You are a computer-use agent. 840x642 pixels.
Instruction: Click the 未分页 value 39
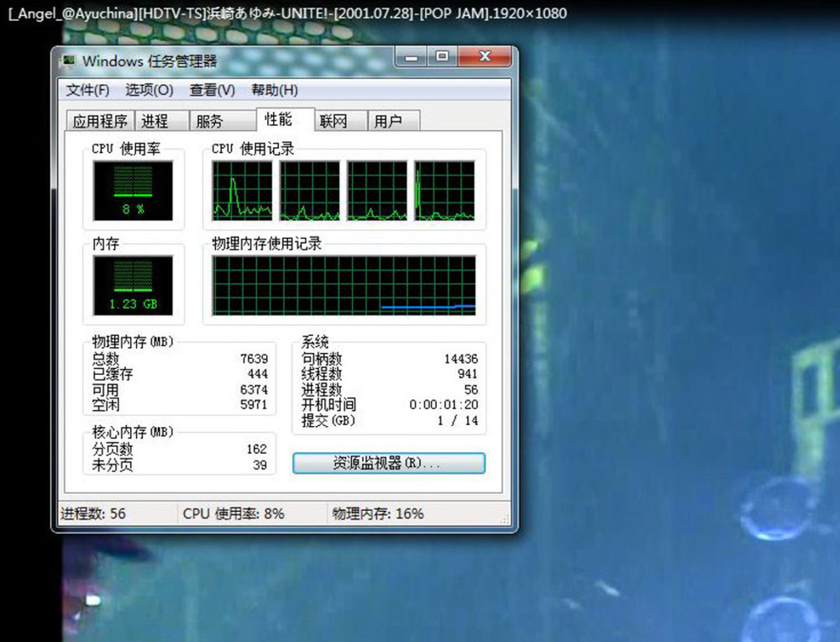click(260, 465)
